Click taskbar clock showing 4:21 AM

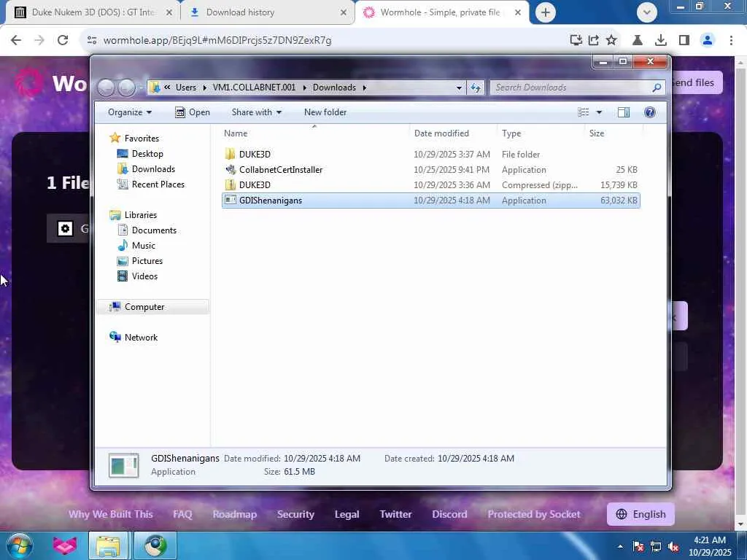[x=709, y=546]
